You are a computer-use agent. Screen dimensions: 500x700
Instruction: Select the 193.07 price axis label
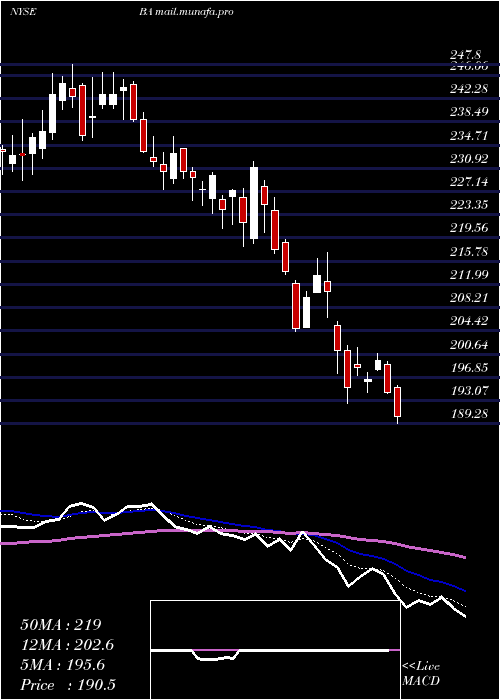[x=469, y=392]
